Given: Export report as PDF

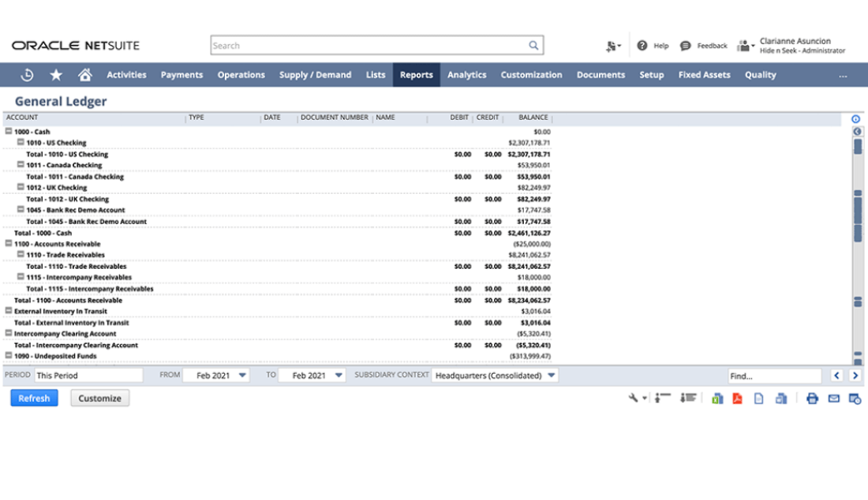Looking at the screenshot, I should tap(738, 398).
